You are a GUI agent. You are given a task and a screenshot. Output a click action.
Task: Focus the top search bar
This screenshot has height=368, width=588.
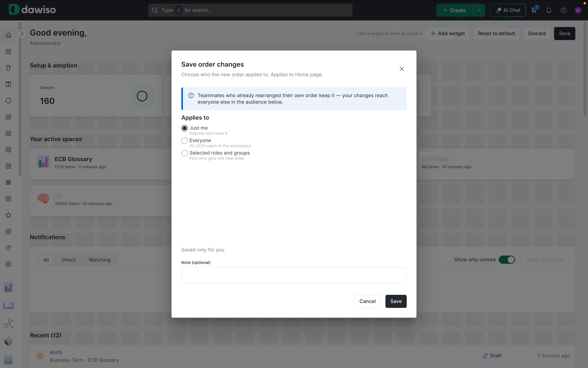pos(250,10)
